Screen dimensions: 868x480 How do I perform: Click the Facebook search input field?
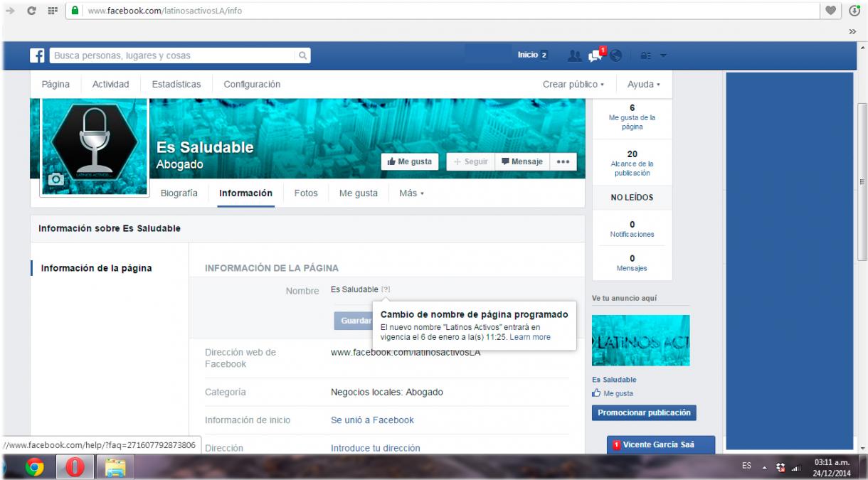173,55
